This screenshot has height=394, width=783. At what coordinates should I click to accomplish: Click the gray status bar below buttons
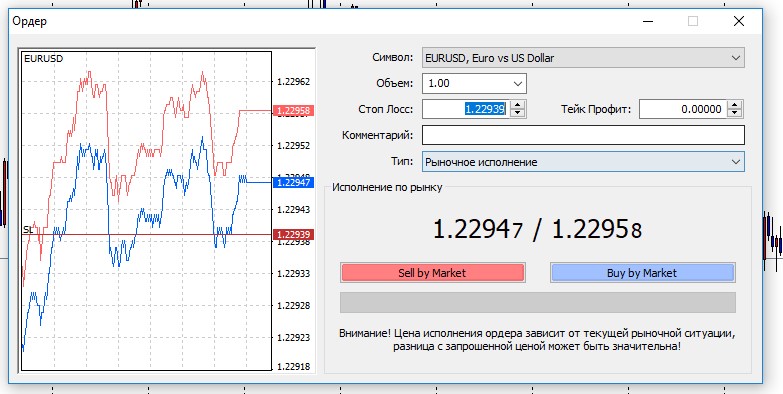538,303
